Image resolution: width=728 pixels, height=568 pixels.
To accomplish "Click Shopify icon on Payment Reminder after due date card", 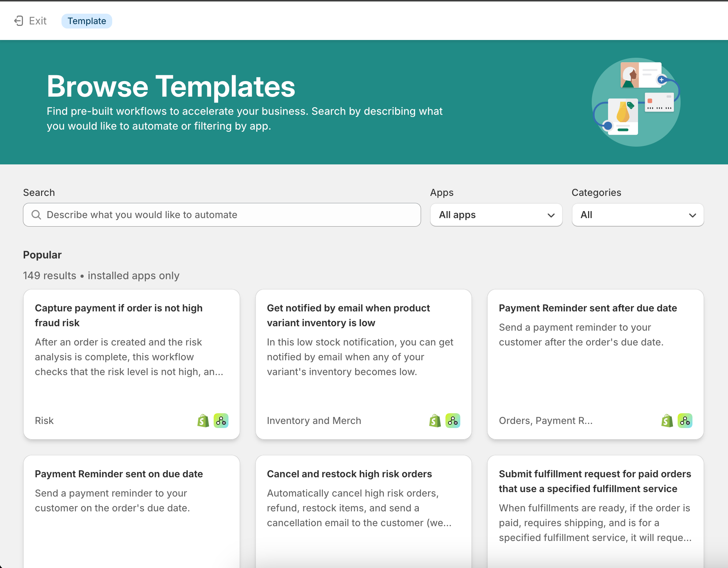I will click(x=667, y=421).
